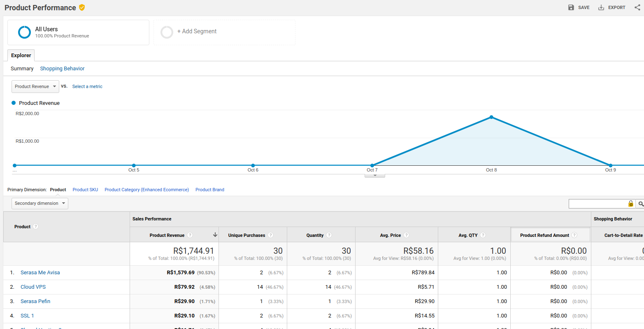This screenshot has width=644, height=329.
Task: Click the Save disk icon
Action: [x=571, y=7]
